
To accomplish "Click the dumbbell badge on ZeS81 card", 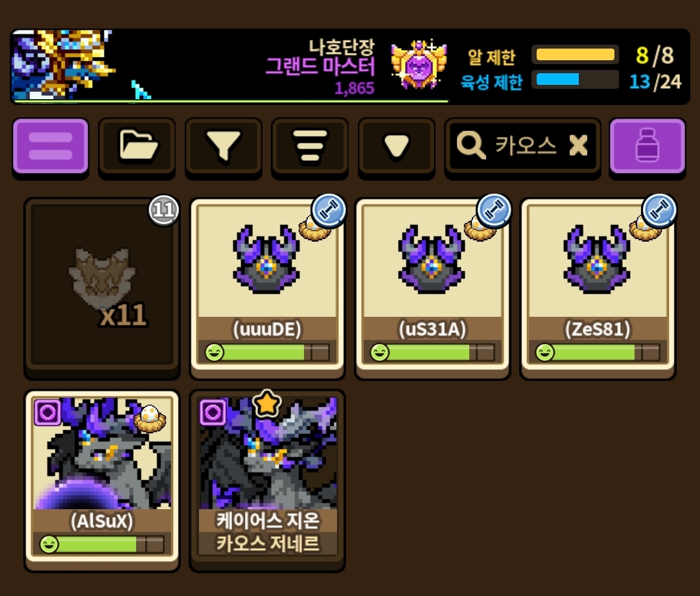I will tap(659, 210).
